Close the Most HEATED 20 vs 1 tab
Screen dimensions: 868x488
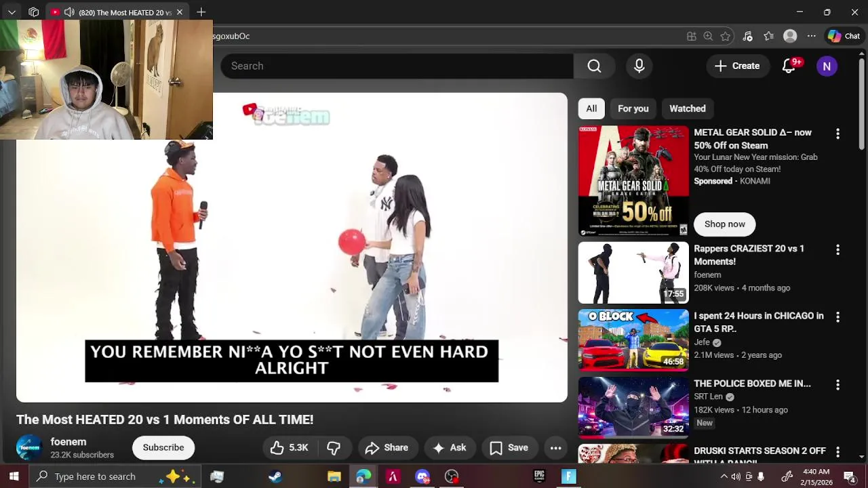click(x=179, y=12)
